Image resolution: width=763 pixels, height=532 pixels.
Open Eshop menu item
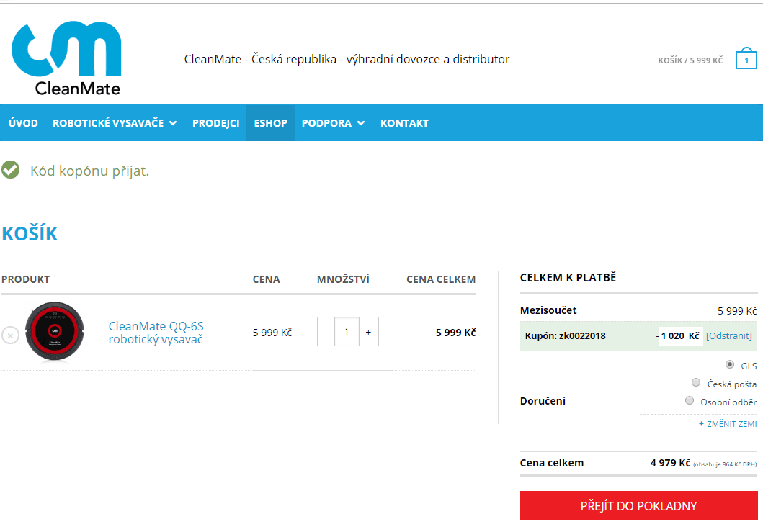271,123
